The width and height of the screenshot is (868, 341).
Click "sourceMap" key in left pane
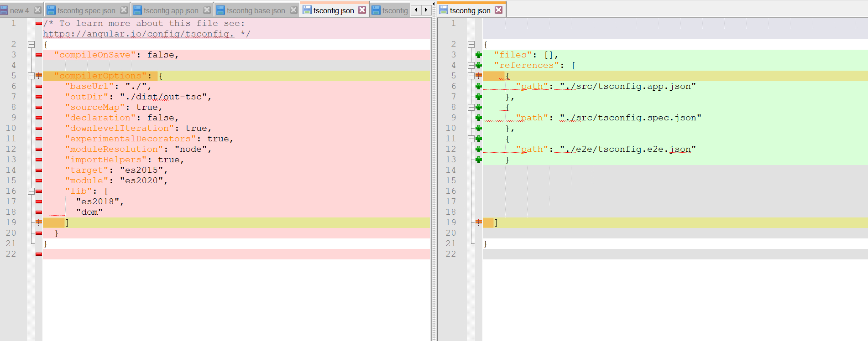click(x=95, y=107)
